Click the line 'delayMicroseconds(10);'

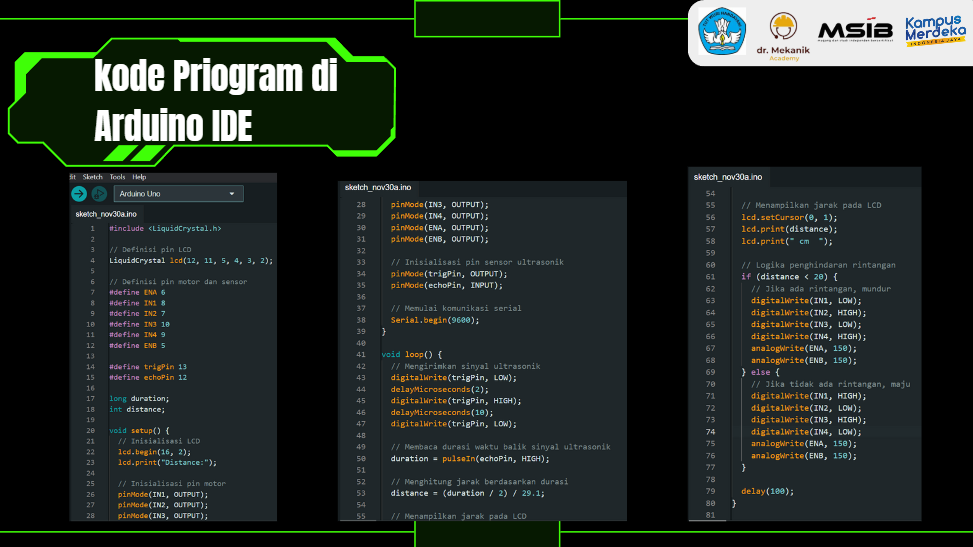tap(442, 412)
